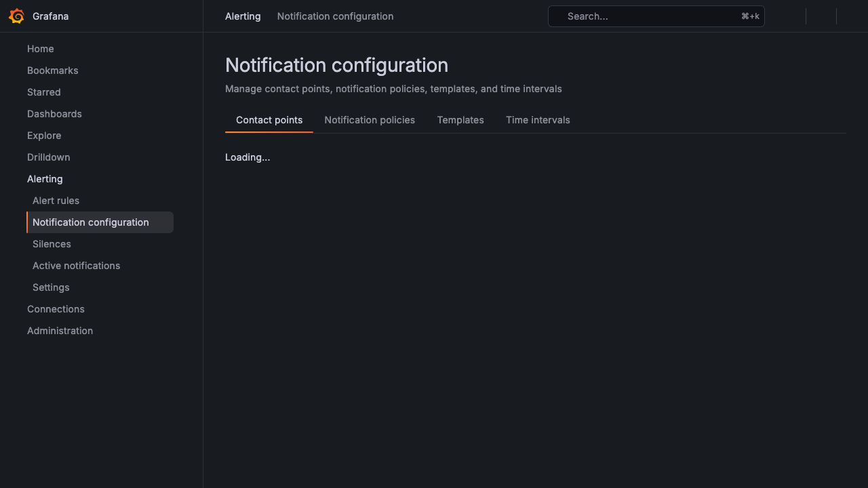
Task: Open Alert rules under Alerting
Action: (x=56, y=201)
